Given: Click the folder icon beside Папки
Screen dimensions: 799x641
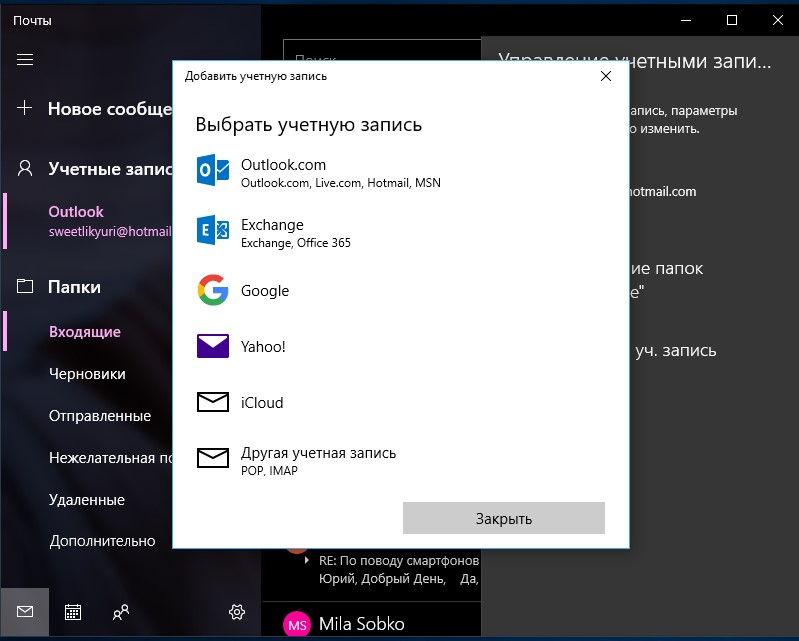Looking at the screenshot, I should tap(25, 286).
